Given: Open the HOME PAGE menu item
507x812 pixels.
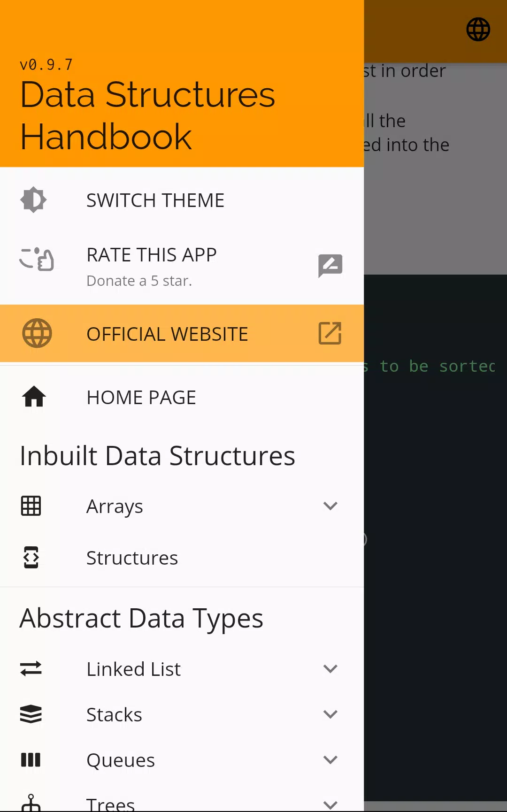Looking at the screenshot, I should click(182, 397).
